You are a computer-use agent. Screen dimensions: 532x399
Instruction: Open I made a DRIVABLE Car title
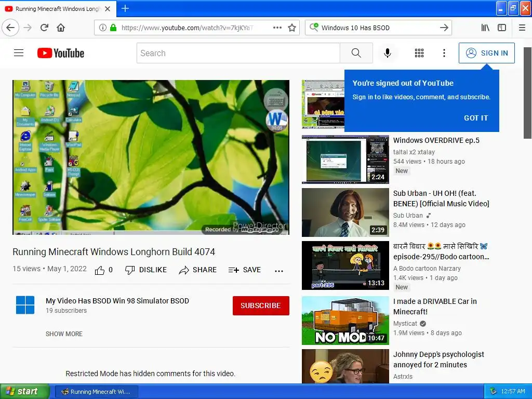[435, 307]
